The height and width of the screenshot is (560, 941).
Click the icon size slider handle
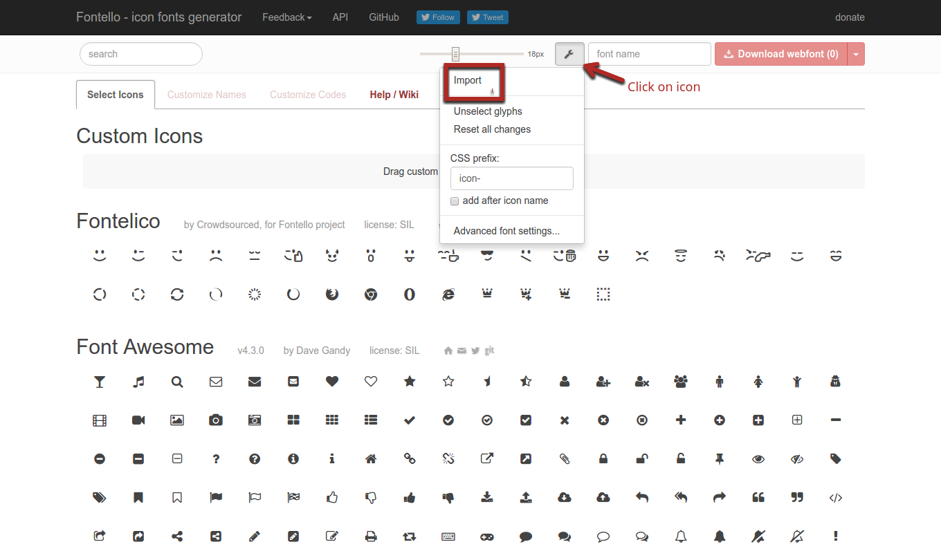(x=455, y=54)
